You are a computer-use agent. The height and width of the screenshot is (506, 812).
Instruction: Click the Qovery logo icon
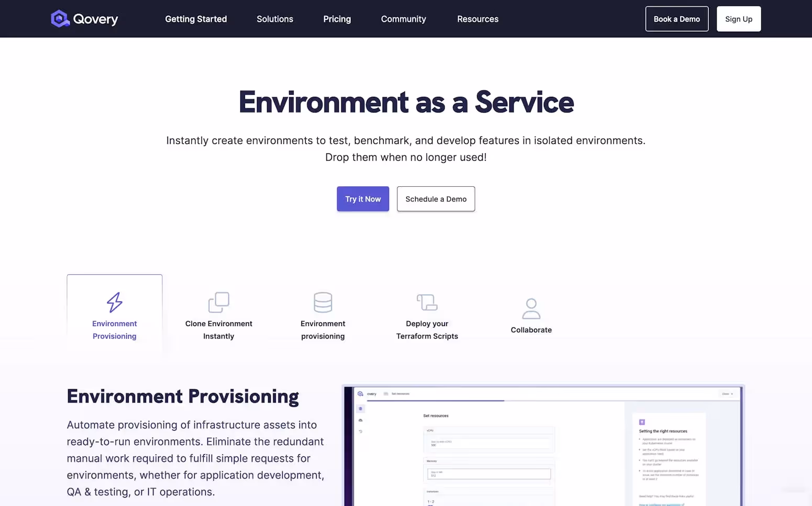(60, 18)
